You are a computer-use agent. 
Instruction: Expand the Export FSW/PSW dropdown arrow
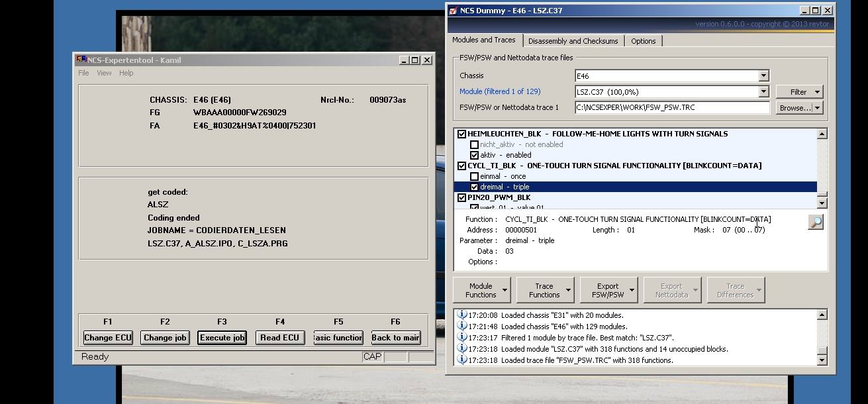[x=632, y=290]
